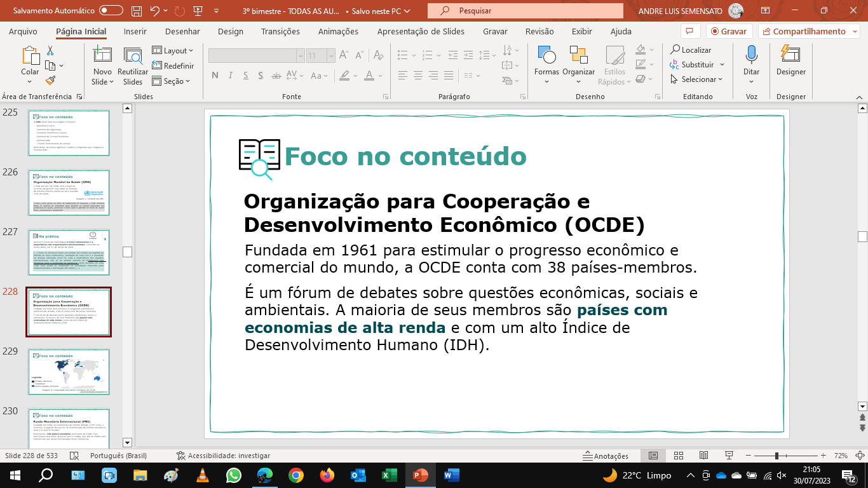
Task: Open Word from the taskbar
Action: coord(451,475)
